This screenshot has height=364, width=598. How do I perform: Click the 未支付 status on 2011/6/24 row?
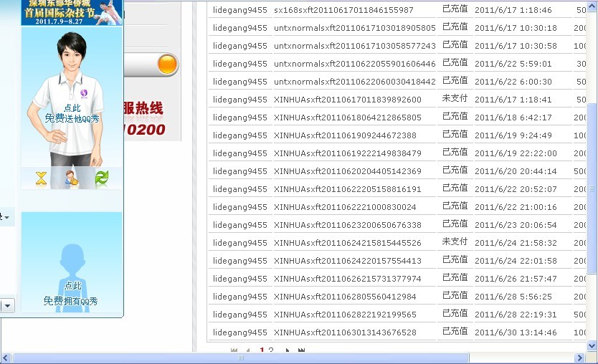coord(455,242)
